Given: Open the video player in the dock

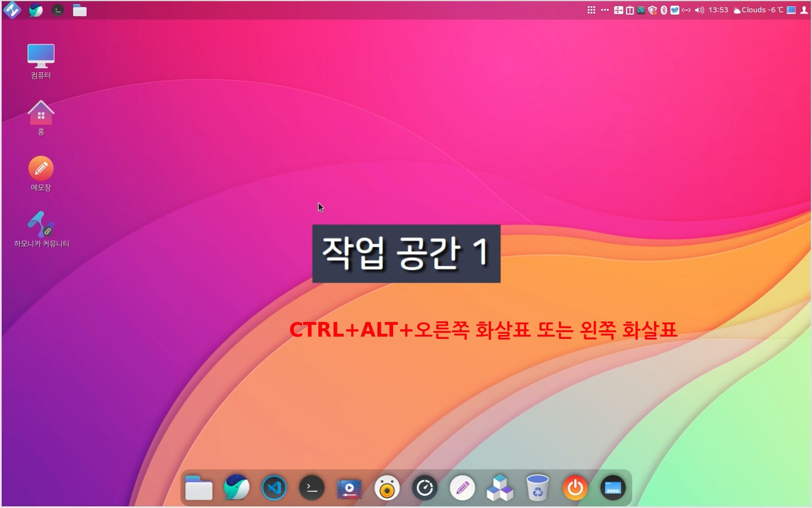Looking at the screenshot, I should [x=349, y=488].
